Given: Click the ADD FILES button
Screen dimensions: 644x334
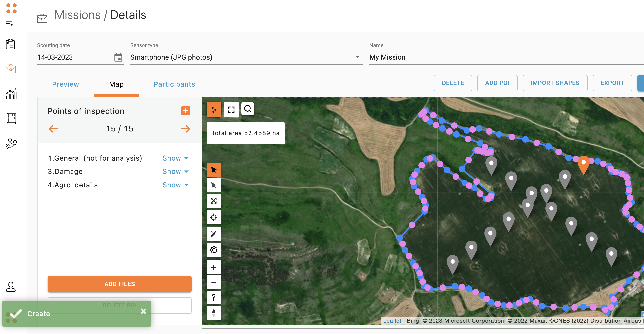Looking at the screenshot, I should (119, 284).
